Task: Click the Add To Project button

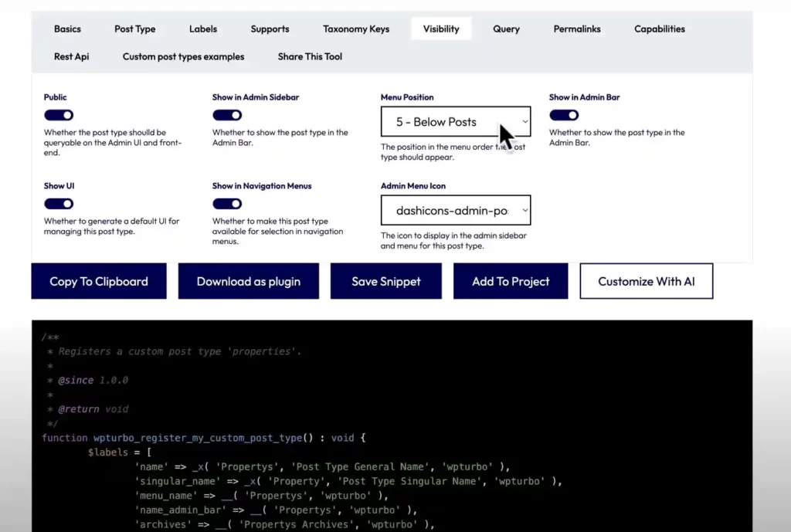Action: click(x=511, y=281)
